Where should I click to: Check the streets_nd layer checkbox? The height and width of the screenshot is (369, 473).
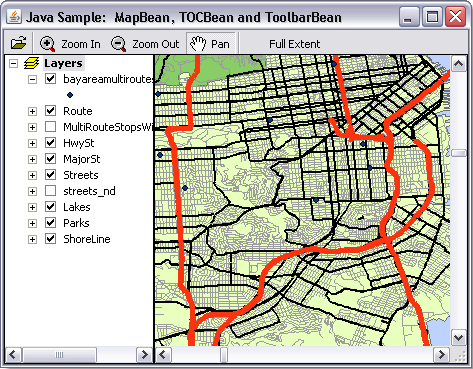coord(50,191)
